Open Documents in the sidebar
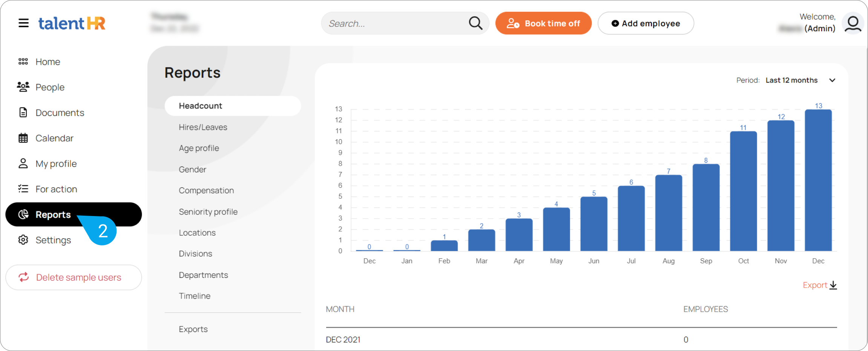Screen dimensions: 868x351 tap(60, 112)
